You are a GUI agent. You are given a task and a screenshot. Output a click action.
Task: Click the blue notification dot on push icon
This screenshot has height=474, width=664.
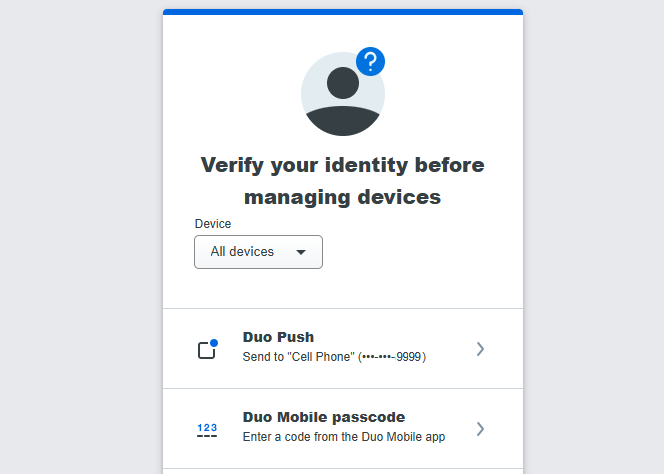coord(214,343)
